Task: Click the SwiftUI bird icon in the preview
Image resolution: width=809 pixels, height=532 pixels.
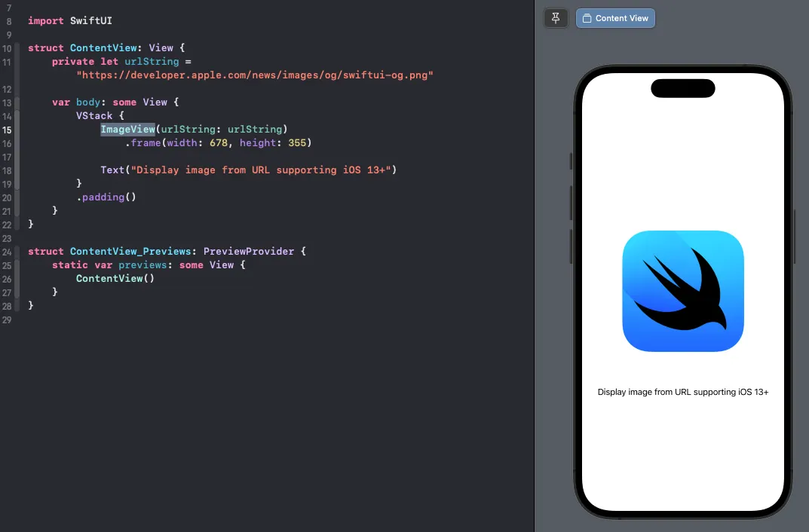Action: click(x=683, y=291)
